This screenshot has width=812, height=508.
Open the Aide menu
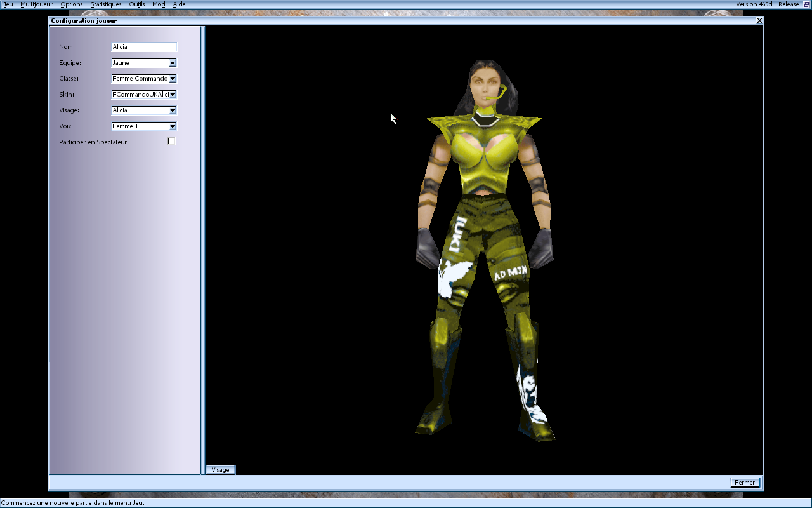pyautogui.click(x=180, y=4)
